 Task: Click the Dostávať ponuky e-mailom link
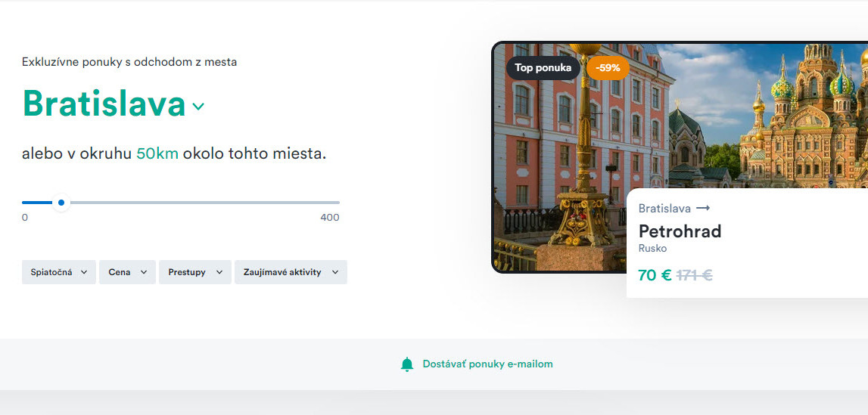click(487, 364)
